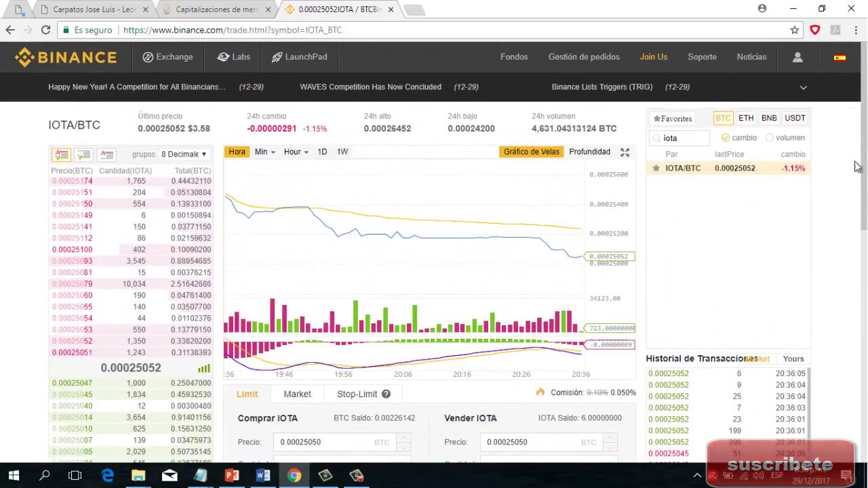The width and height of the screenshot is (868, 488).
Task: Show Yours transaction history tab
Action: [x=793, y=359]
